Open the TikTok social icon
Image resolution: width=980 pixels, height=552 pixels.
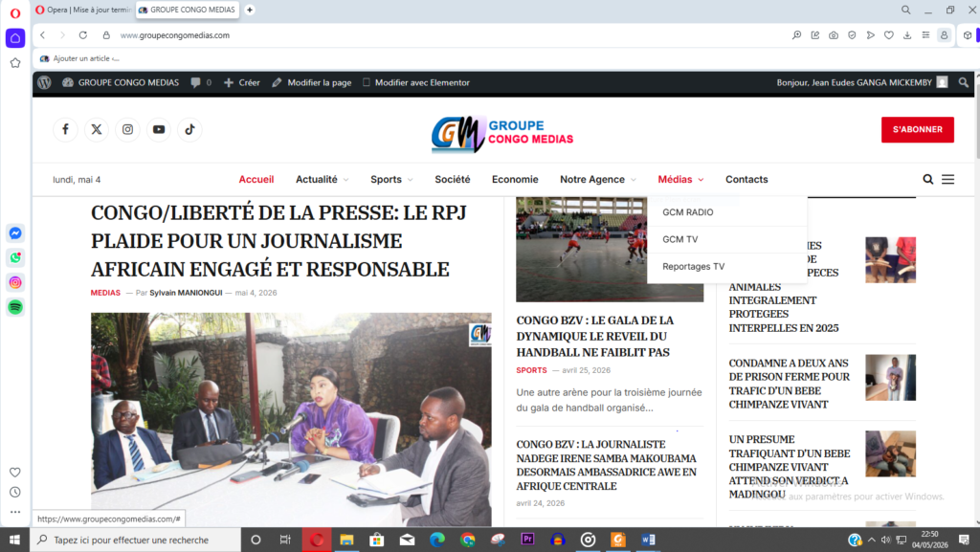(x=190, y=129)
